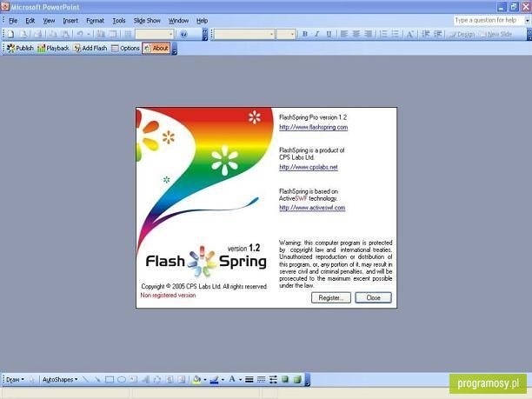
Task: Center align text
Action: [x=356, y=34]
